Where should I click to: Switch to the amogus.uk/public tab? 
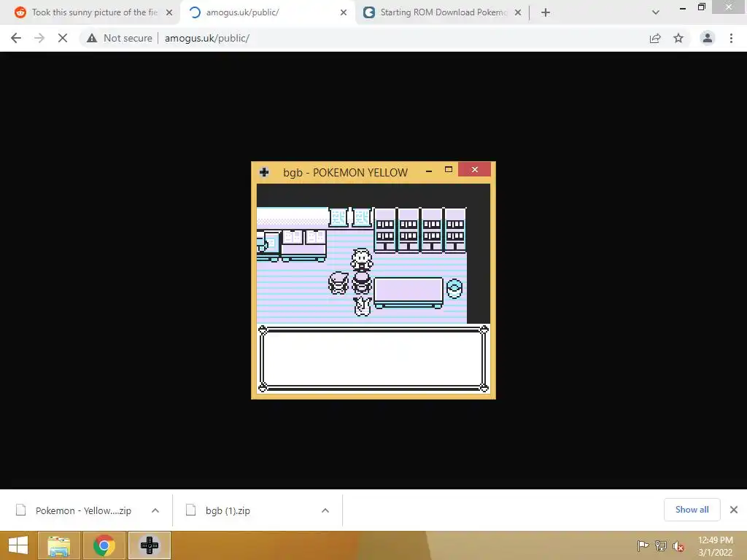point(267,12)
